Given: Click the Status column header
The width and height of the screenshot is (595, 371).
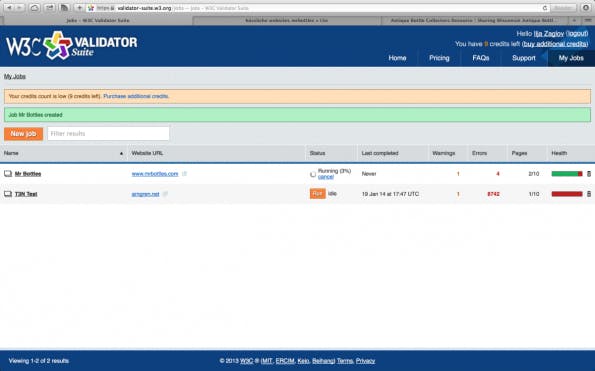Looking at the screenshot, I should click(x=317, y=153).
